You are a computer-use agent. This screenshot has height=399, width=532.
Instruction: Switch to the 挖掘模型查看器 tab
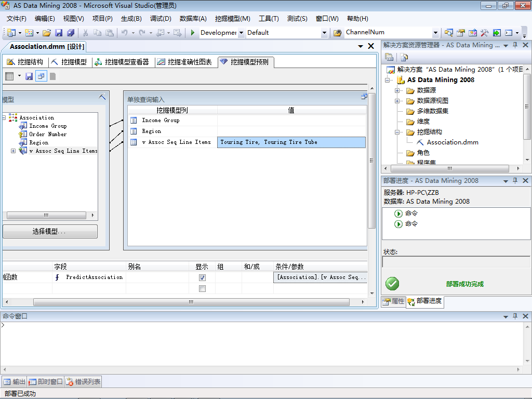pos(122,62)
